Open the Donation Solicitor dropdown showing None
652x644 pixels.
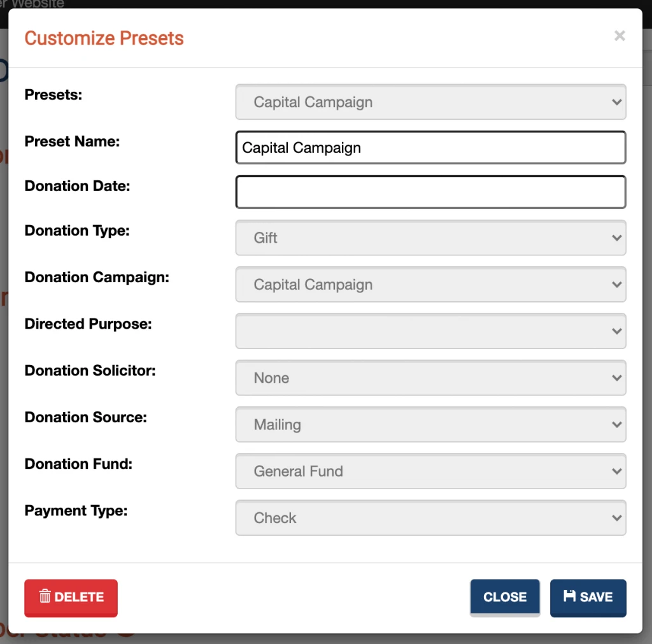[430, 378]
